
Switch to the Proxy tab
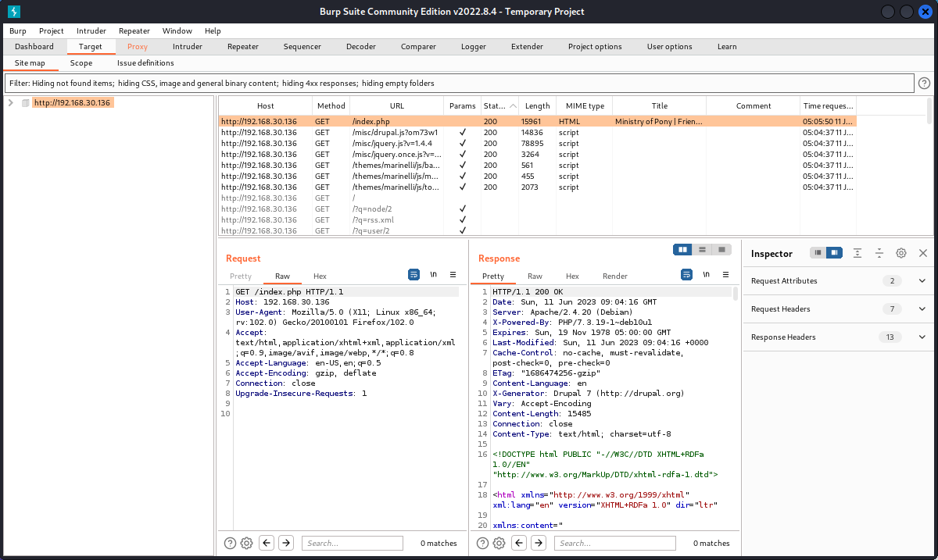(x=138, y=47)
